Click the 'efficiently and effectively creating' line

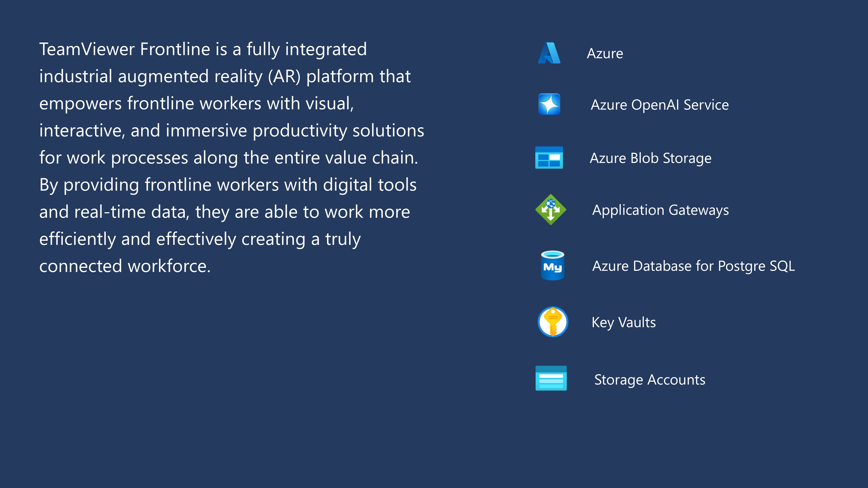172,239
